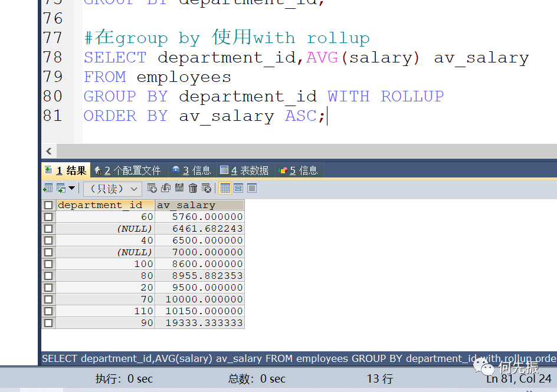Image resolution: width=557 pixels, height=392 pixels.
Task: Check the row with salary 7000.000000
Action: tap(48, 252)
